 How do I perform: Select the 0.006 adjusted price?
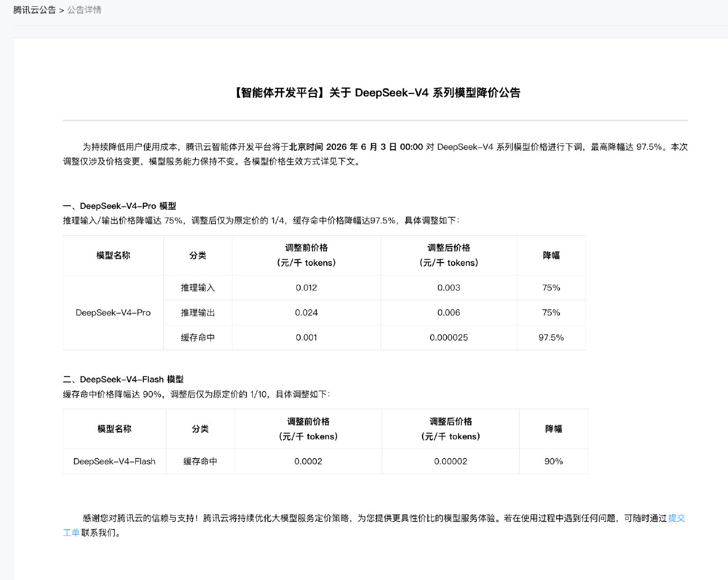tap(449, 313)
